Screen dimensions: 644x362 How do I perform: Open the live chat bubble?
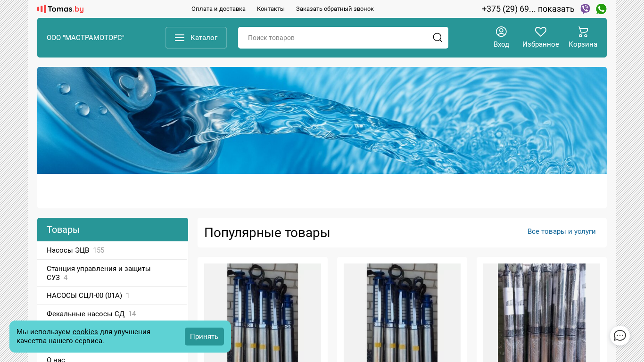tap(620, 336)
